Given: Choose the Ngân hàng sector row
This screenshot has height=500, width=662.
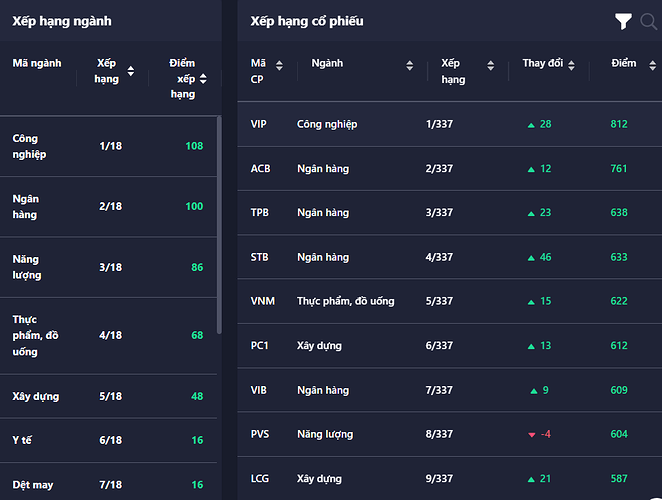Looking at the screenshot, I should click(x=108, y=206).
